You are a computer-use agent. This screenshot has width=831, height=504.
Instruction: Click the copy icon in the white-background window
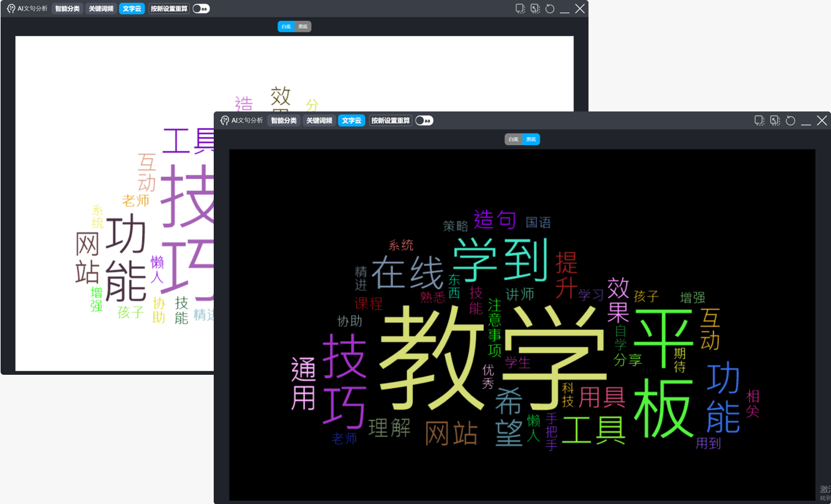(x=520, y=9)
